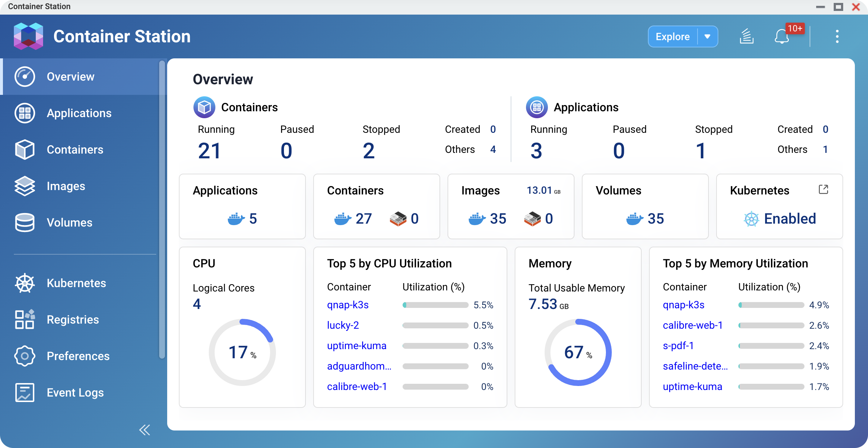This screenshot has width=868, height=448.
Task: Click Stopped applications count 1
Action: (700, 151)
